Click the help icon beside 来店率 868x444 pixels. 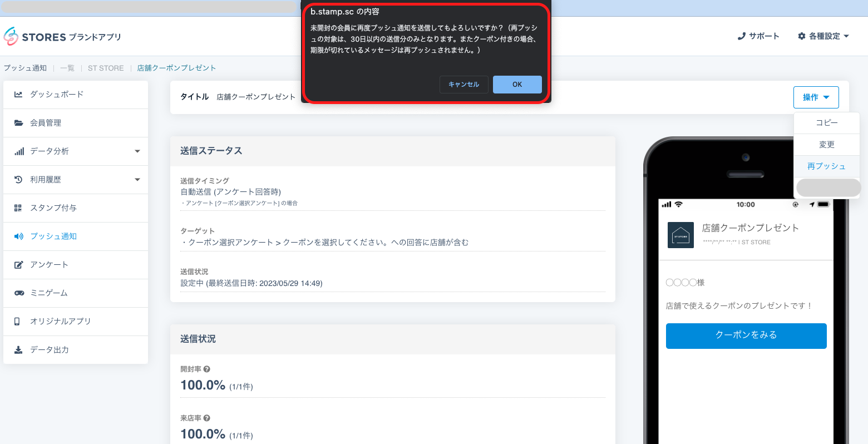click(x=207, y=418)
